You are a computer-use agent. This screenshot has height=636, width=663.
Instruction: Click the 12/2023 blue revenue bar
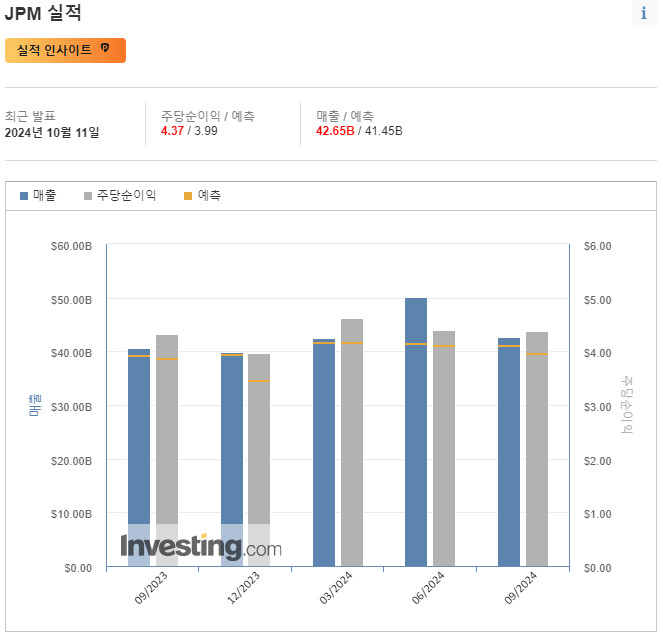point(232,460)
